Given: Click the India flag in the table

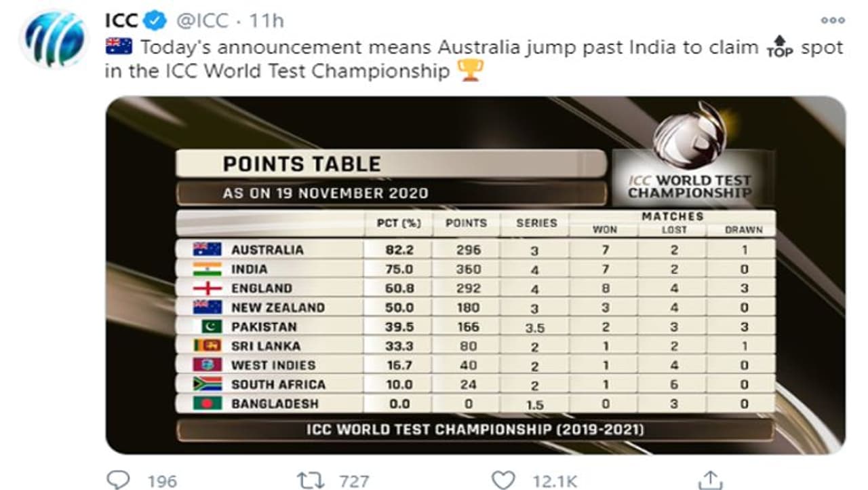Looking at the screenshot, I should tap(207, 269).
